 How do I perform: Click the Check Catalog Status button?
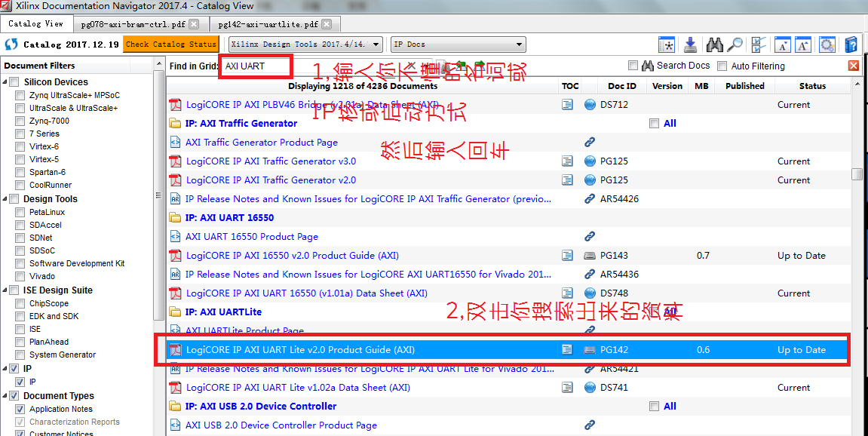click(x=170, y=44)
